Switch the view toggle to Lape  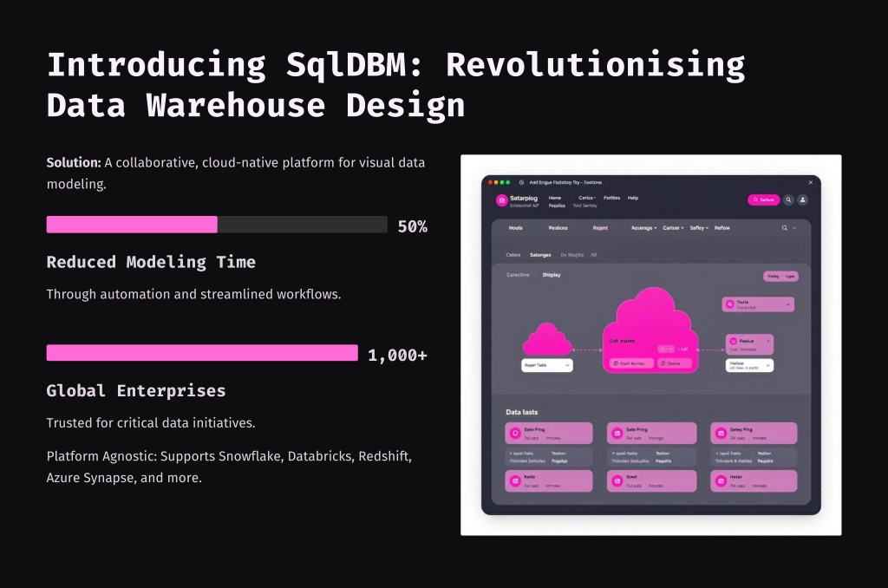tap(790, 277)
